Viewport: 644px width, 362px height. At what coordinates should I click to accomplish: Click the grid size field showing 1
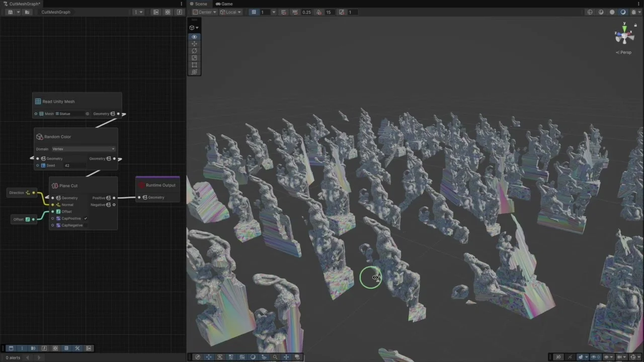point(265,12)
